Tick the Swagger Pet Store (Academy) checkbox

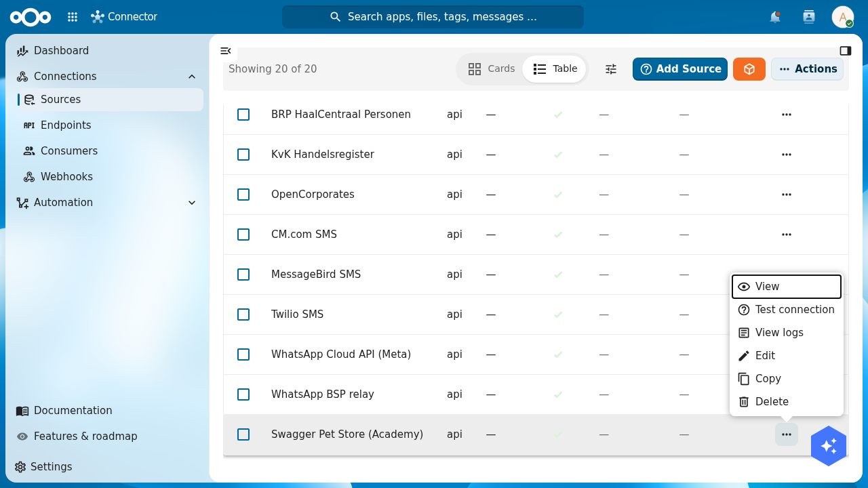pyautogui.click(x=243, y=434)
